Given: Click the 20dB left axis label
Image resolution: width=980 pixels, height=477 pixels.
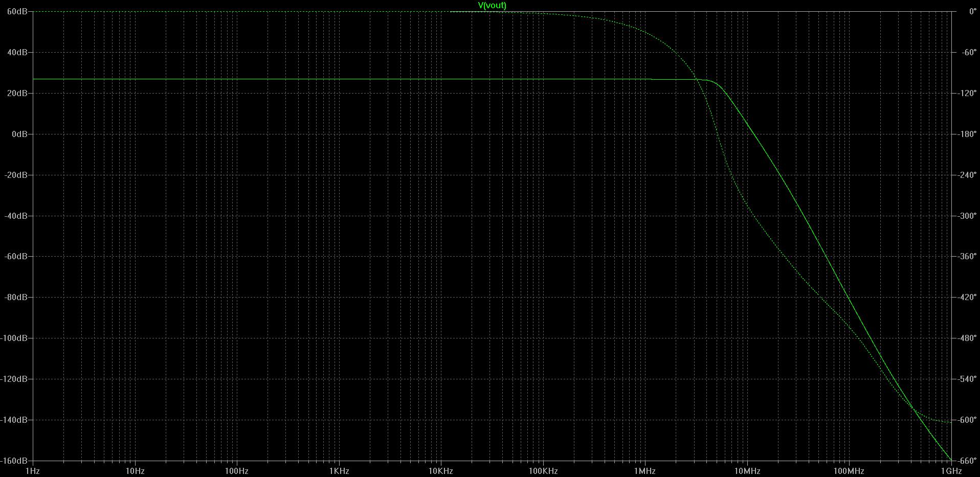Looking at the screenshot, I should pos(17,93).
